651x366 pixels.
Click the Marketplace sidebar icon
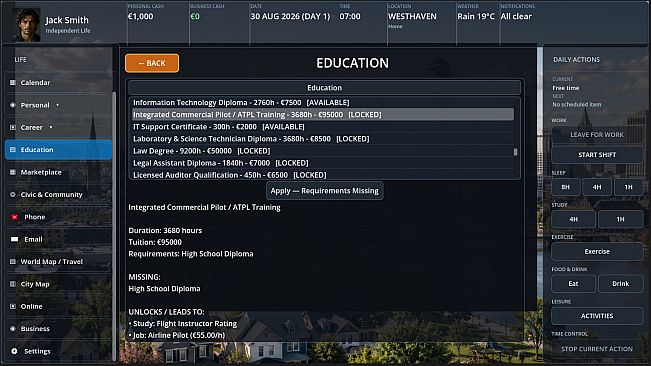13,172
